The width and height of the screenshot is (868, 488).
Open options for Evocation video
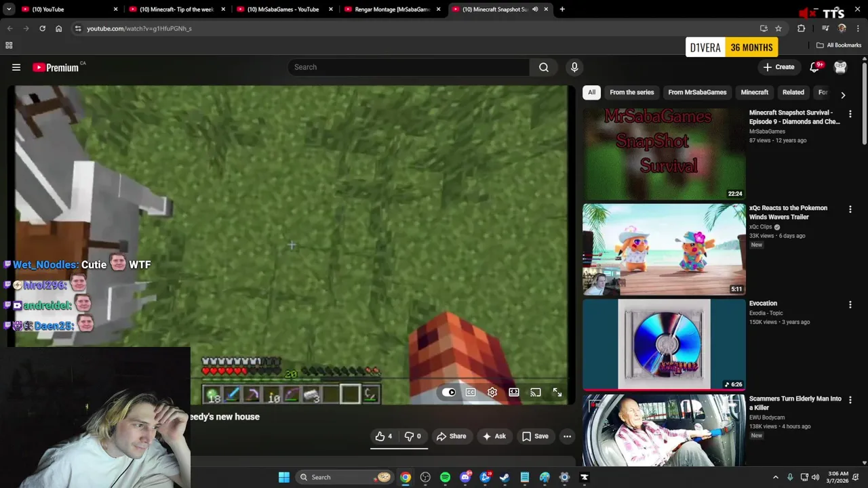pos(850,305)
